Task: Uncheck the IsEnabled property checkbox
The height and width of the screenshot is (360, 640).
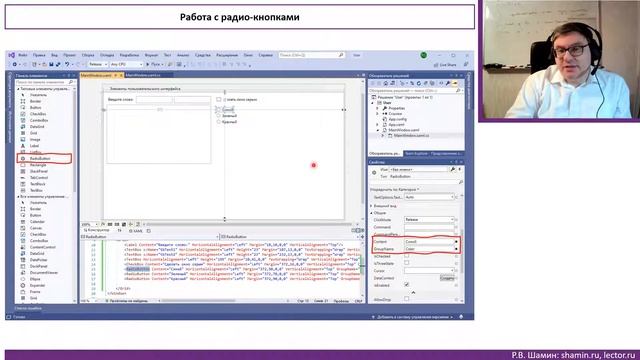Action: point(407,285)
